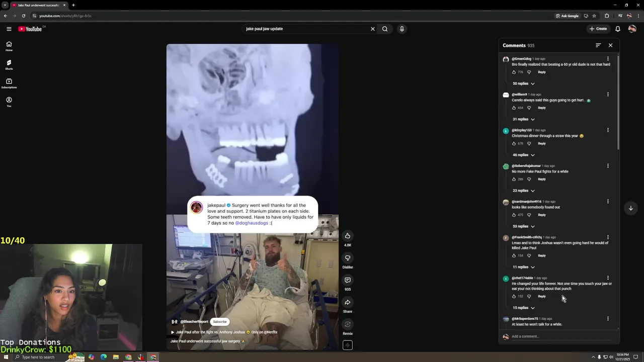Sort comments using the sort icon

598,45
